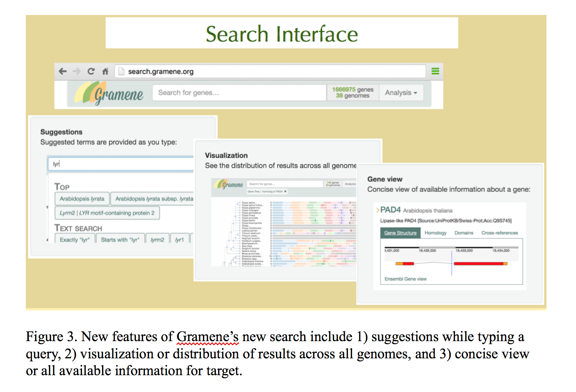The width and height of the screenshot is (576, 392).
Task: Select Exactly "lyr" text search option
Action: pos(74,239)
